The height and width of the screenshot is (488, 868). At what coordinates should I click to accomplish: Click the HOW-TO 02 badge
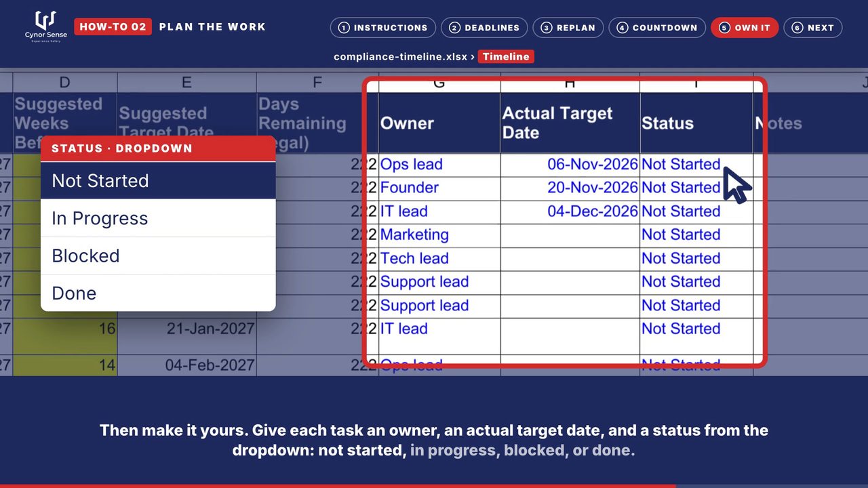pos(113,27)
